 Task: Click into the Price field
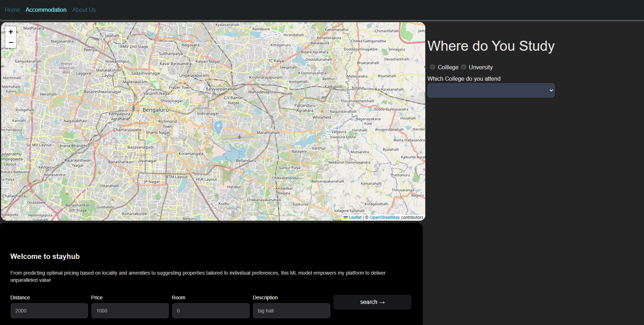(130, 311)
